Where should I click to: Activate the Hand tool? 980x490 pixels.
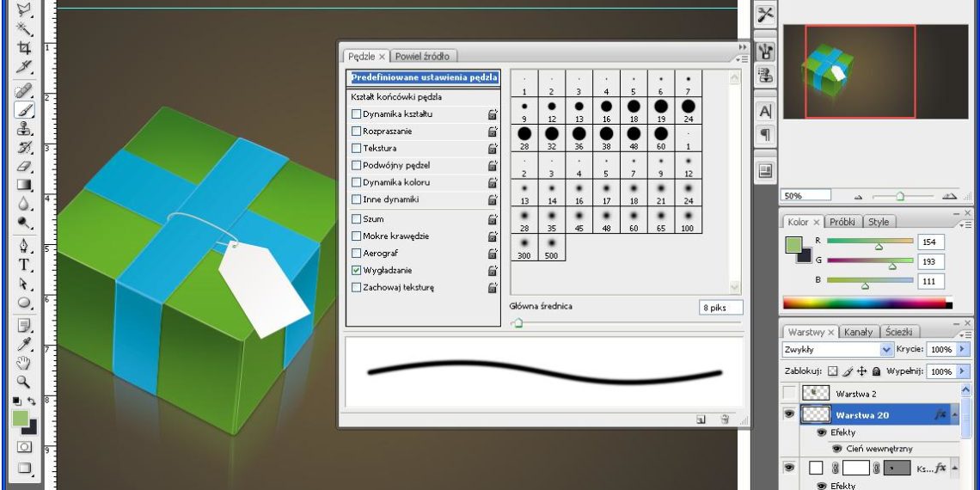pyautogui.click(x=24, y=363)
